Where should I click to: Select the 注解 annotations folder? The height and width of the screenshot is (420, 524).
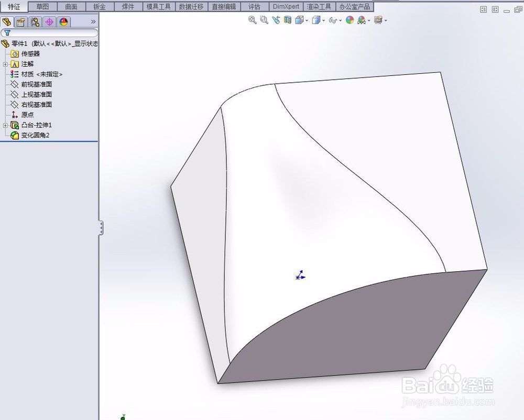[23, 64]
